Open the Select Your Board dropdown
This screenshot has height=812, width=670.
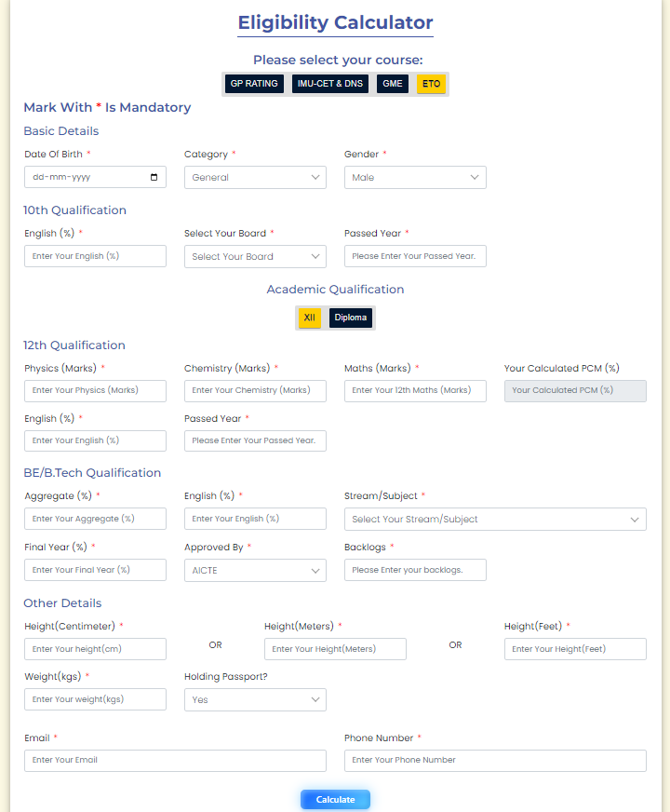click(x=255, y=256)
